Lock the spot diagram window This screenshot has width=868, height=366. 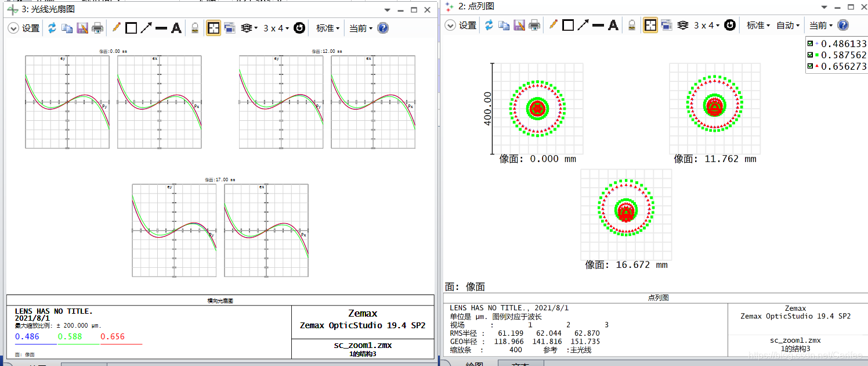tap(632, 26)
